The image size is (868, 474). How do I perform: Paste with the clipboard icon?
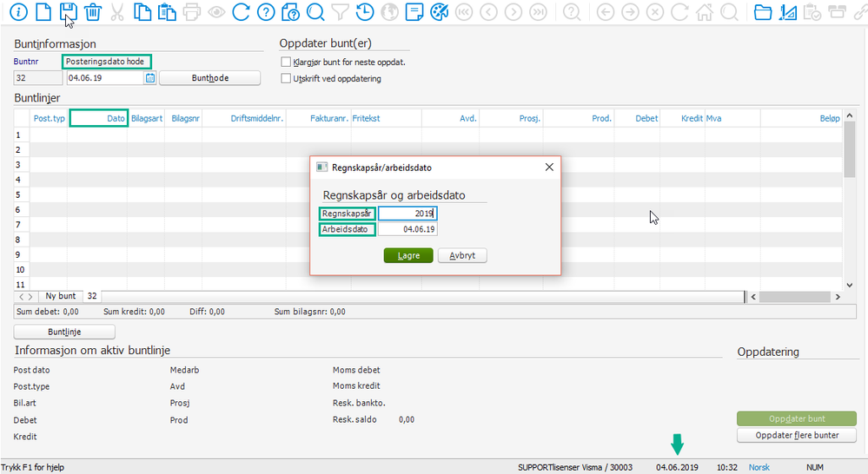click(167, 11)
